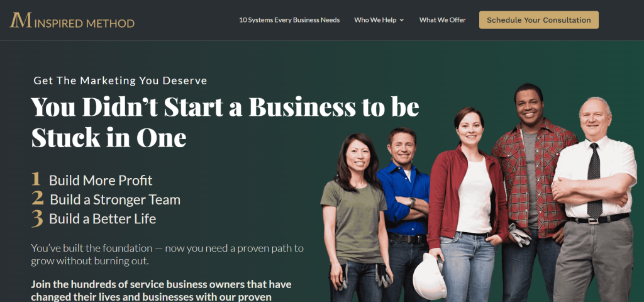This screenshot has height=302, width=644.
Task: Click the Schedule Your Consultation button
Action: click(x=538, y=20)
